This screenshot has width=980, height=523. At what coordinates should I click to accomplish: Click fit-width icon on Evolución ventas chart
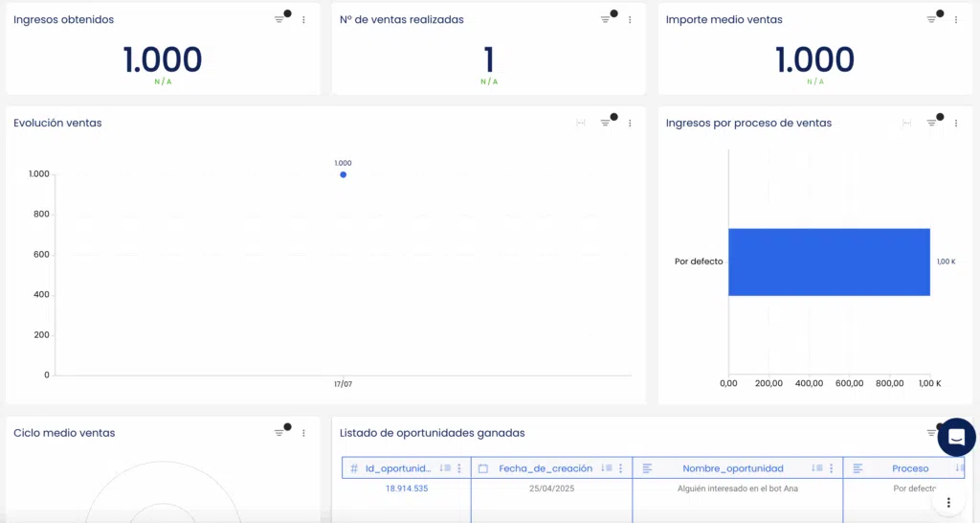581,124
